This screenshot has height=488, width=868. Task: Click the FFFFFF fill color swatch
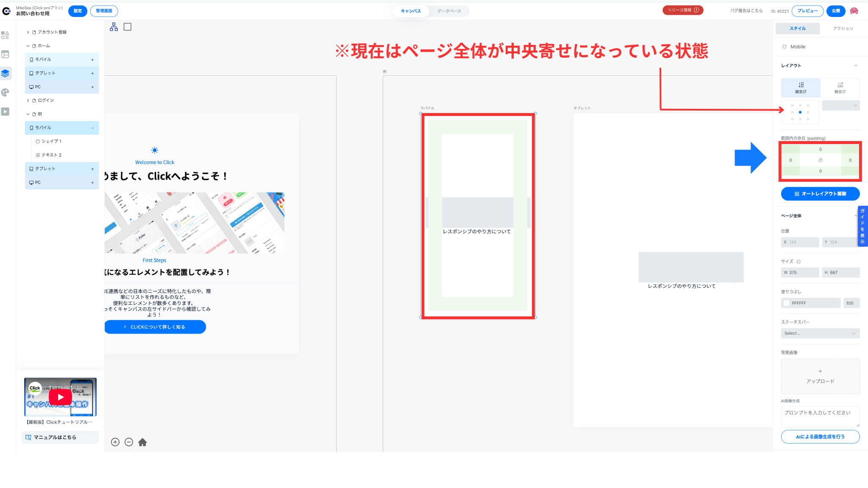(x=787, y=303)
